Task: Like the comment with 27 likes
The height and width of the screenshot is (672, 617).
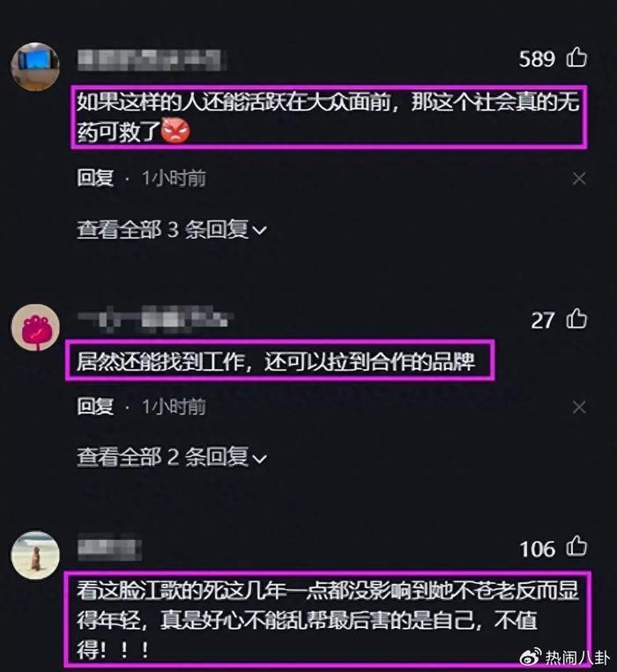Action: click(576, 320)
